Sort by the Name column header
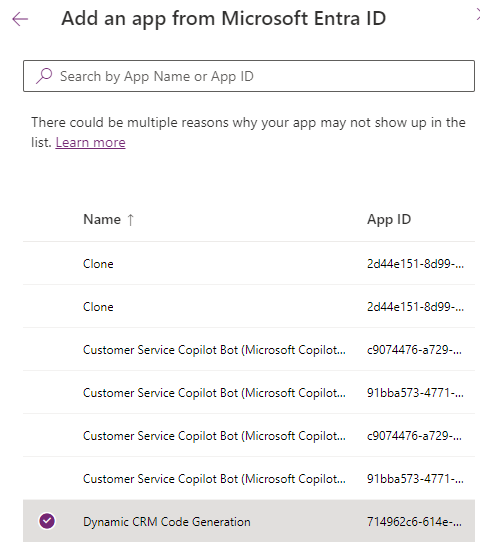This screenshot has width=480, height=542. (x=102, y=219)
